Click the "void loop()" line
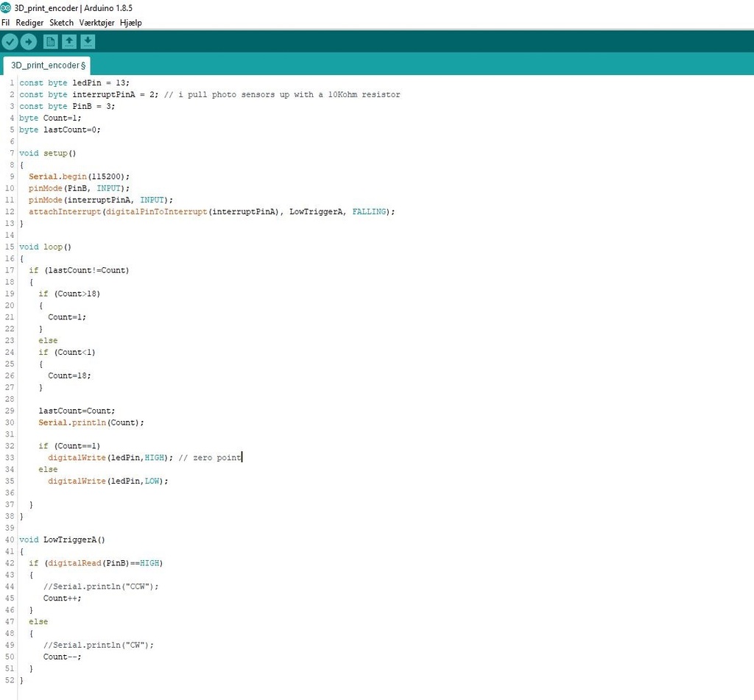Screen dimensions: 754x700 (x=45, y=247)
